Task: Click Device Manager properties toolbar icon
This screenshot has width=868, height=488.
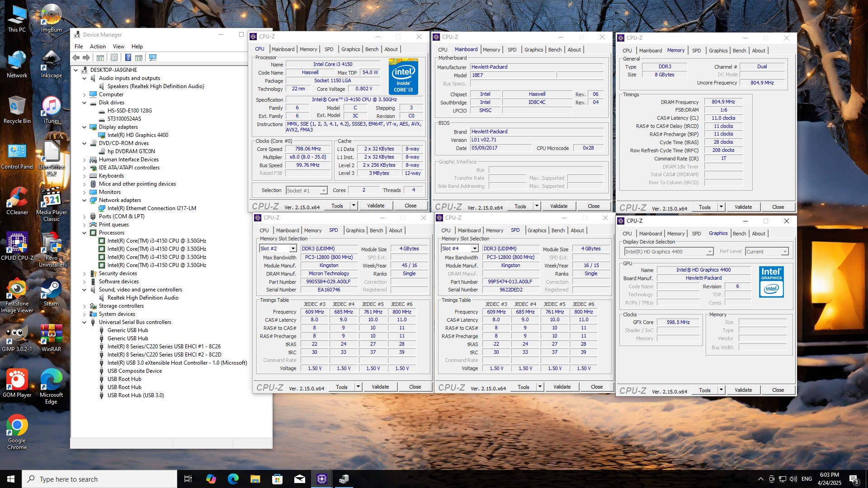Action: coord(114,57)
